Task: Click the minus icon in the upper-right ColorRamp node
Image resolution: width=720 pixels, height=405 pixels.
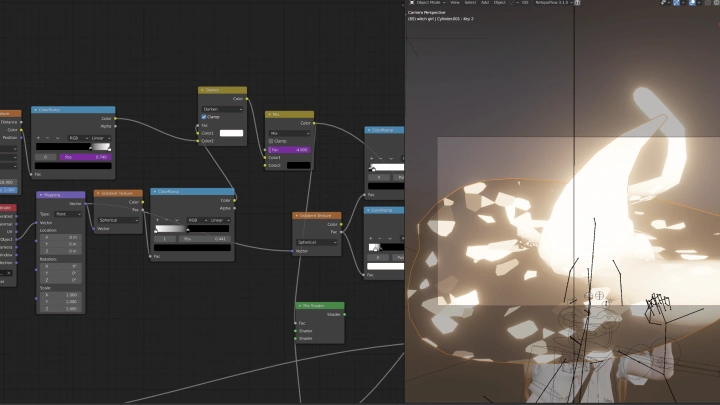Action: (381, 158)
